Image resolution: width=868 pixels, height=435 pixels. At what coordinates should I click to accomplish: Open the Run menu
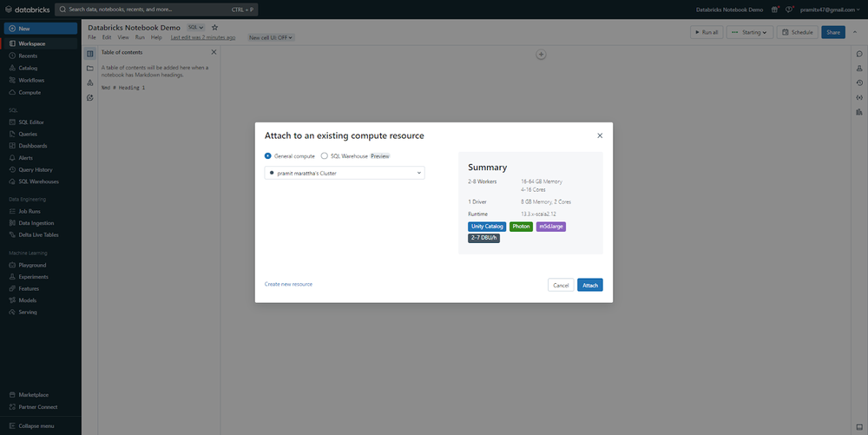coord(140,37)
